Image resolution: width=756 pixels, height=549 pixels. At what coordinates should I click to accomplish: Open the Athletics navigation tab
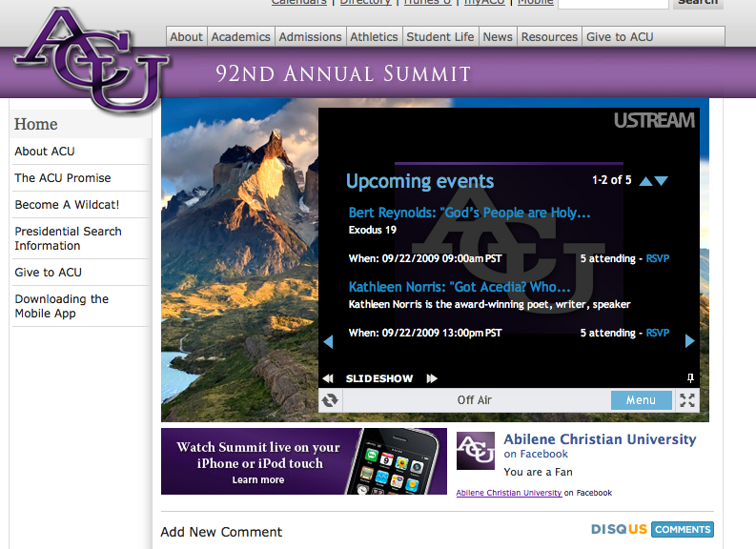tap(374, 37)
